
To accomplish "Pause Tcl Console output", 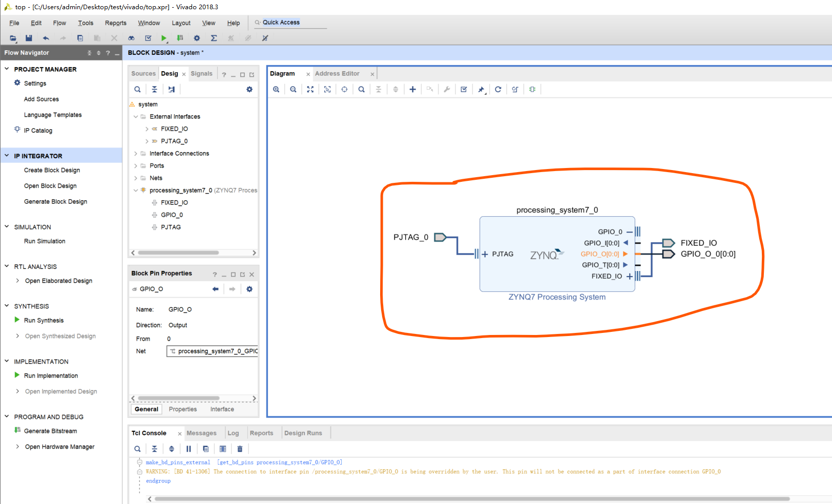I will (189, 449).
